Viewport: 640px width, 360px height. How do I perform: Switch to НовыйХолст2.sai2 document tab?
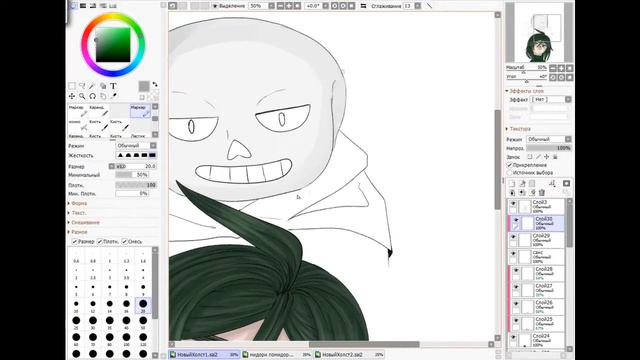coord(349,355)
